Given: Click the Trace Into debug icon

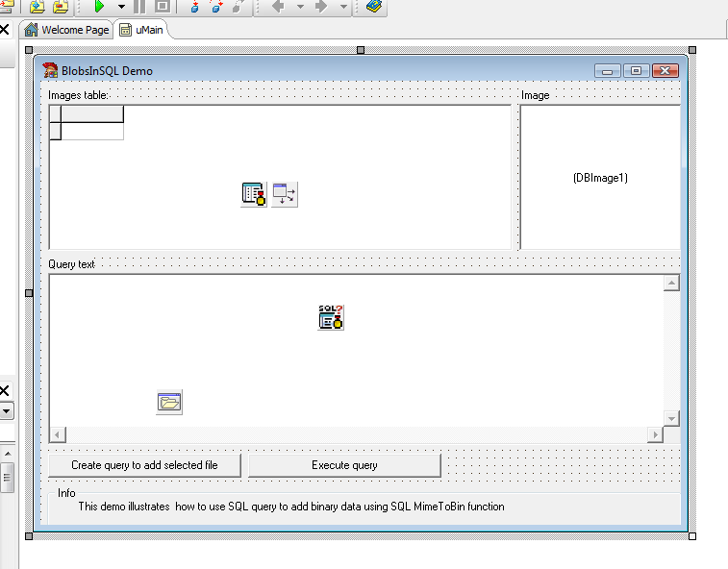Looking at the screenshot, I should click(195, 7).
